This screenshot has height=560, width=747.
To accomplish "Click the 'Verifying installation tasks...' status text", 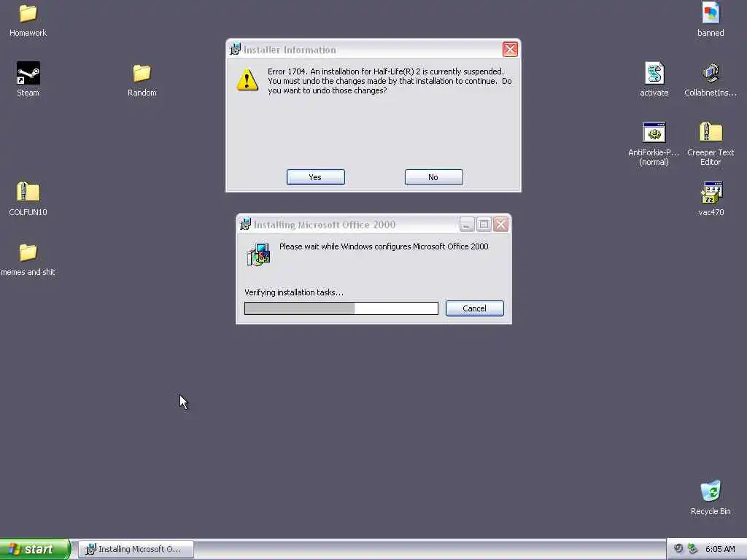I will 294,292.
